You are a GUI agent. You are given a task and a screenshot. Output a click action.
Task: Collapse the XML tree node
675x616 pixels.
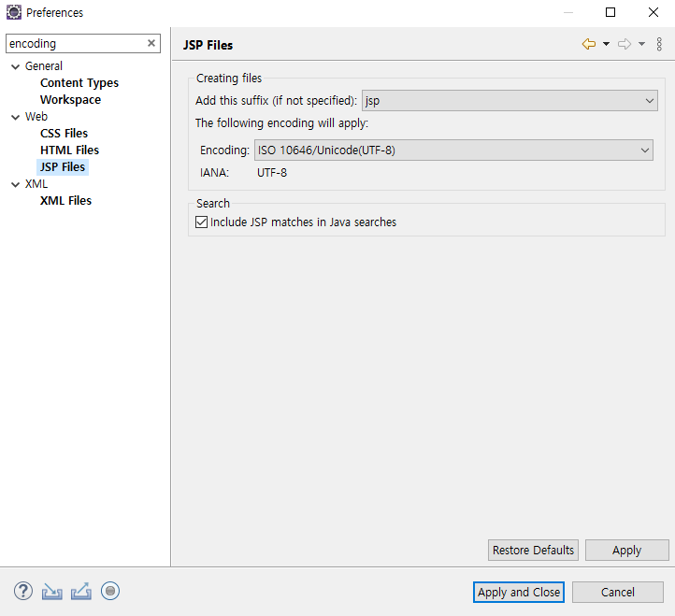[16, 185]
